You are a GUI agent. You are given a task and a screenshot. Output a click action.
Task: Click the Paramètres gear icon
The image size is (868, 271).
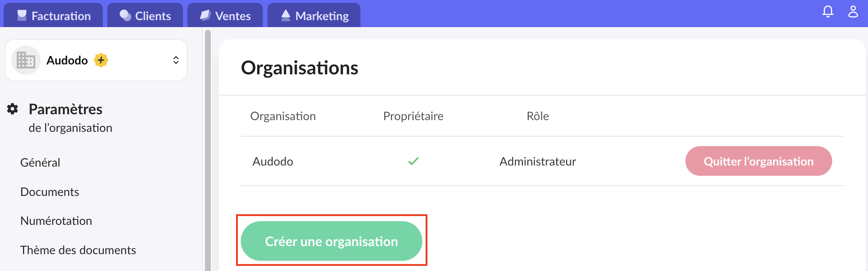coord(13,109)
